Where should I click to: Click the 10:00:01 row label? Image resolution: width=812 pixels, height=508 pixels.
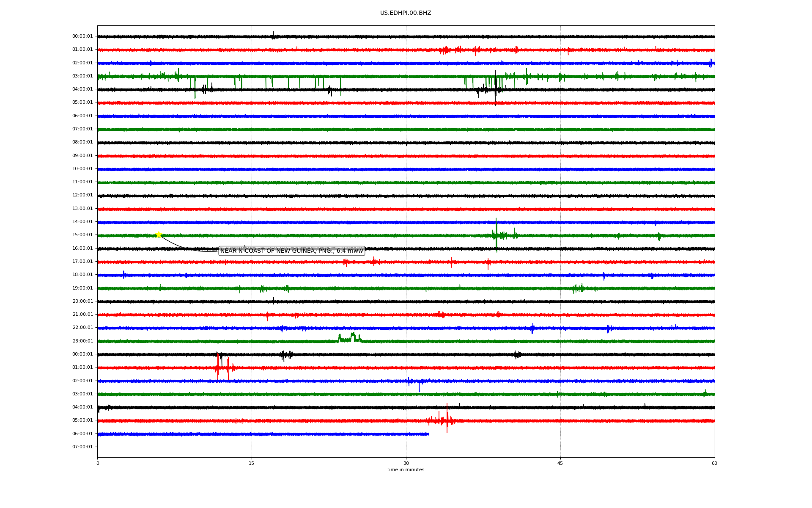pos(82,168)
